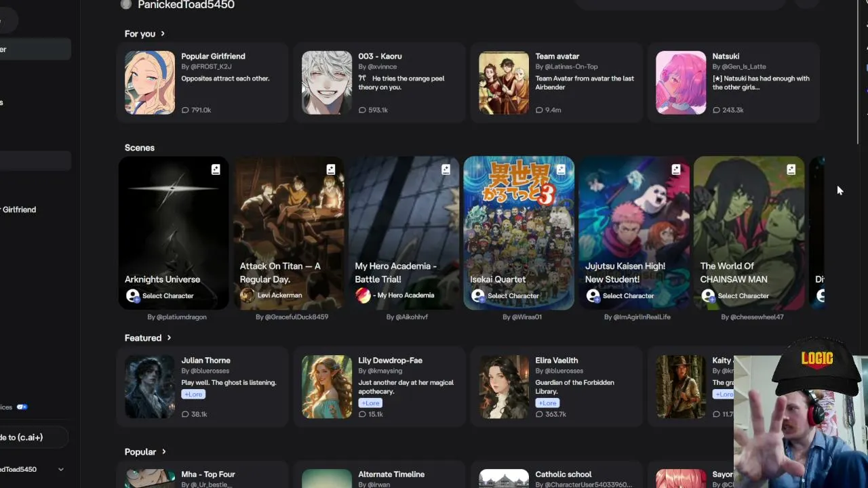Click the chat bubble icon beside 363.7k
The height and width of the screenshot is (488, 868).
[x=539, y=414]
